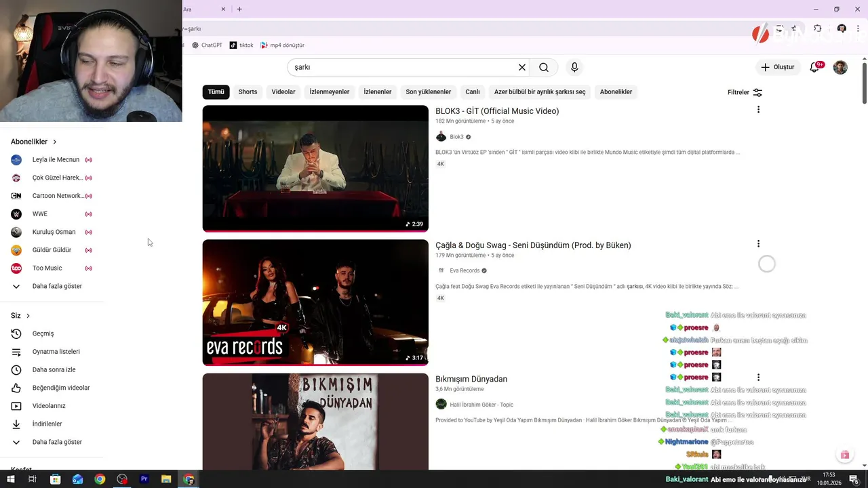Image resolution: width=868 pixels, height=488 pixels.
Task: Expand the Abonelikler section chevron
Action: (54, 142)
